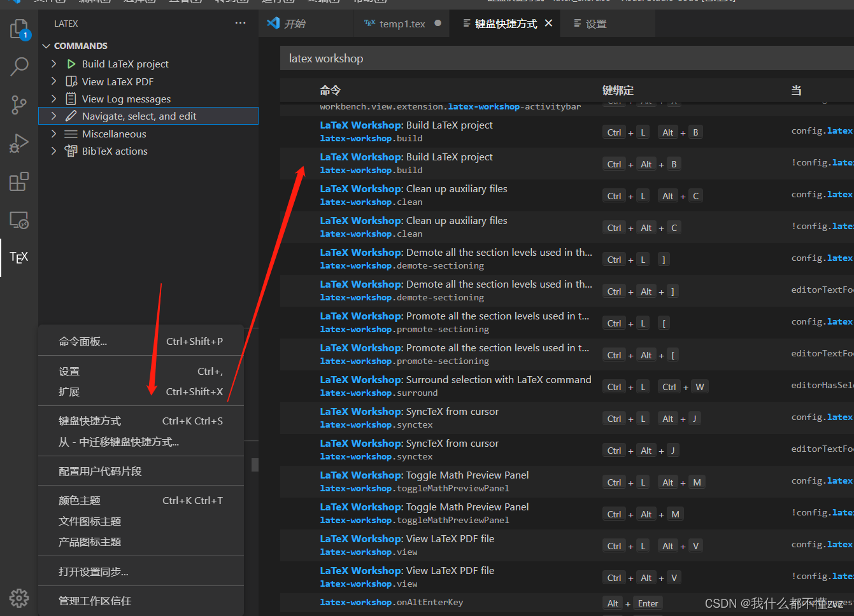This screenshot has height=616, width=854.
Task: Open the Explorer view in activity bar
Action: pyautogui.click(x=20, y=29)
